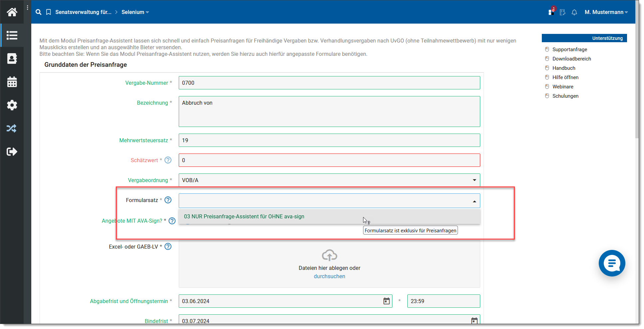Screen dimensions: 644x329
Task: Click the logout icon in sidebar
Action: [x=12, y=152]
